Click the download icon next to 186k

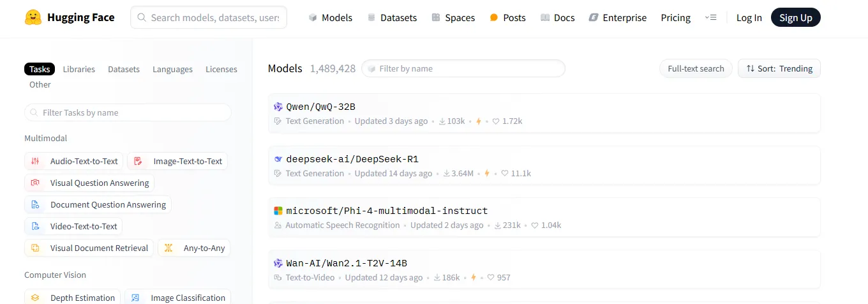[437, 278]
